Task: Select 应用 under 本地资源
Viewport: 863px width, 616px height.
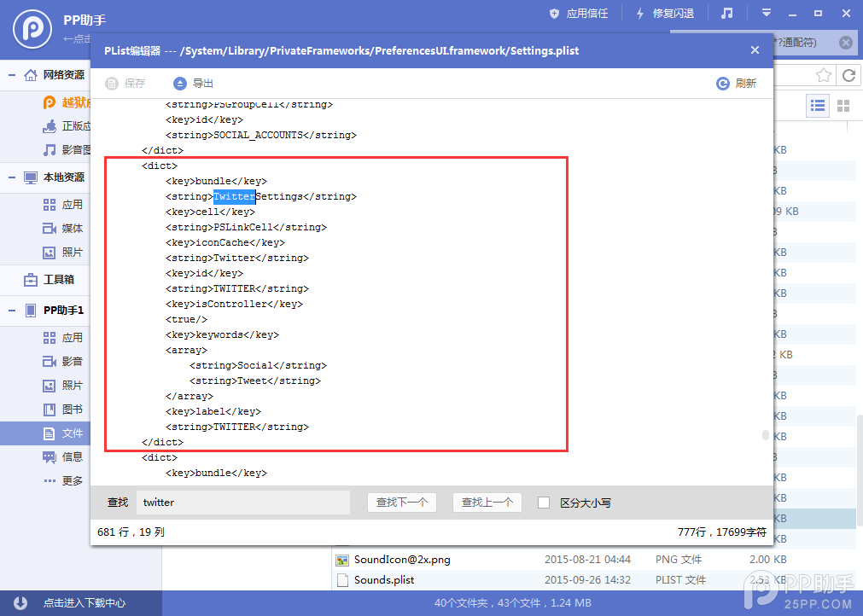Action: tap(63, 205)
